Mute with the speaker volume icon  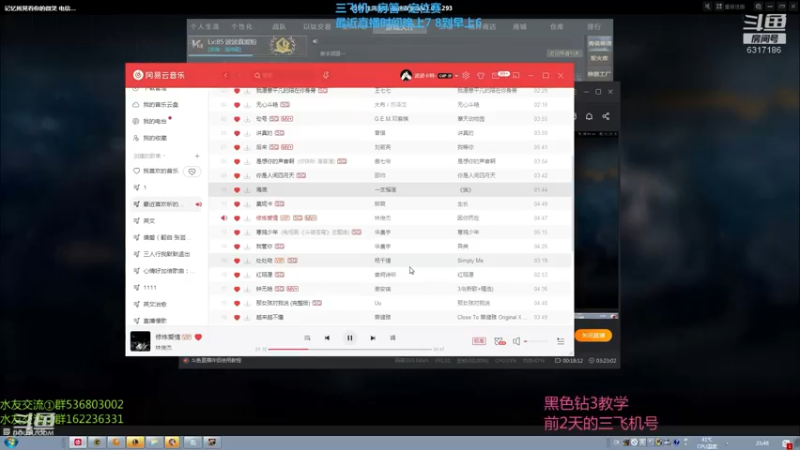[x=516, y=341]
